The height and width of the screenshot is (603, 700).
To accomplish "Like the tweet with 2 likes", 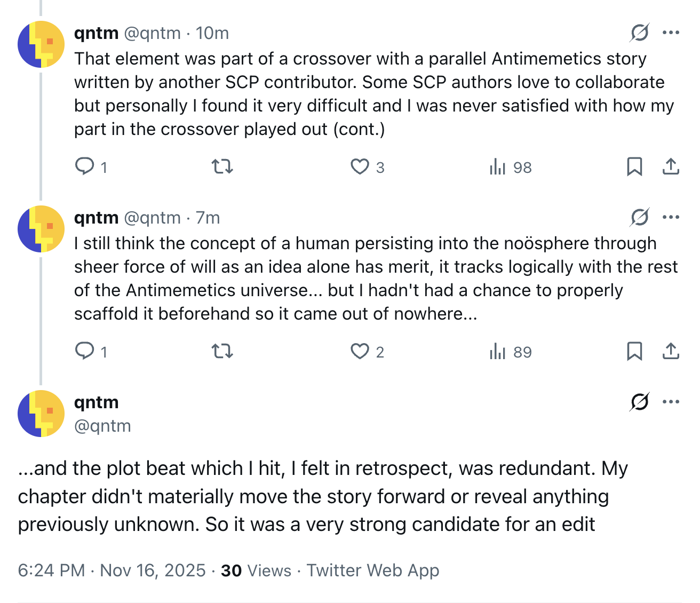I will click(x=360, y=352).
